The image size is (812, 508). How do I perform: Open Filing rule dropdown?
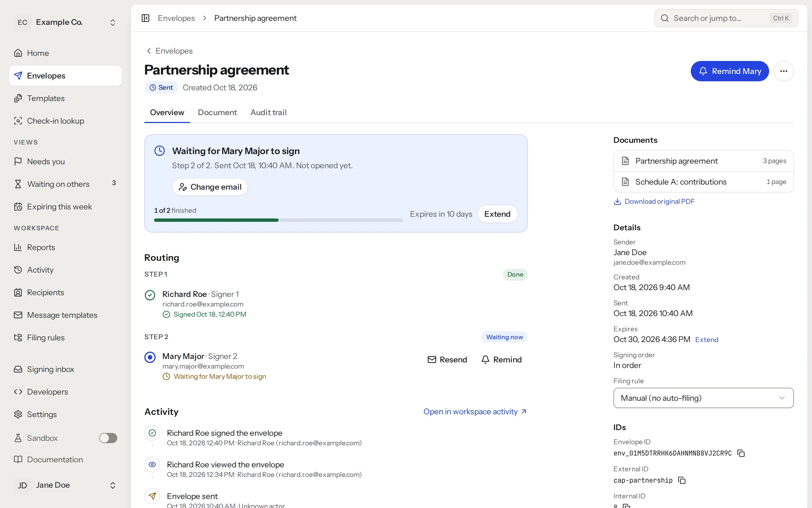tap(703, 398)
